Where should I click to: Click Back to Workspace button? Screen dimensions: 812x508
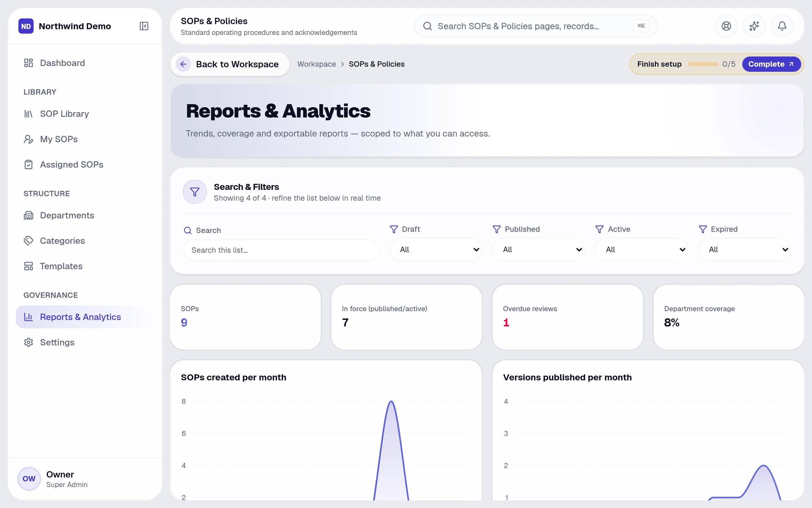coord(230,64)
